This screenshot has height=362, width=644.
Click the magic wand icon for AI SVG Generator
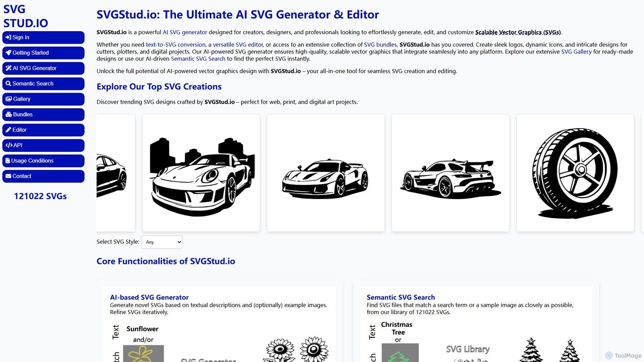tap(9, 68)
